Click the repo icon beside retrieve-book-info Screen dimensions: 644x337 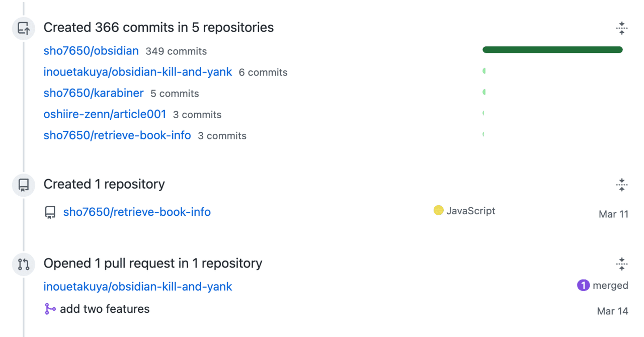tap(50, 212)
